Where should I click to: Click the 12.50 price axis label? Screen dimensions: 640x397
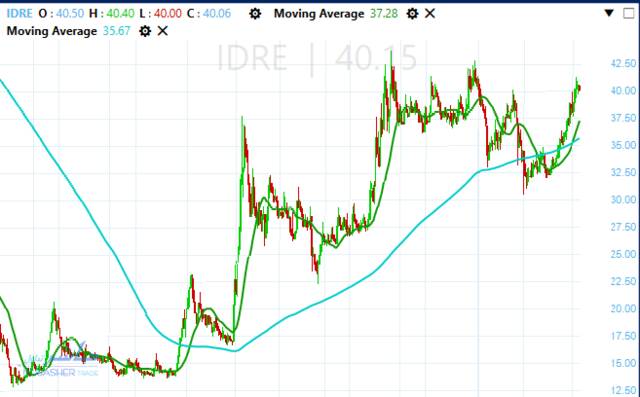[x=623, y=390]
